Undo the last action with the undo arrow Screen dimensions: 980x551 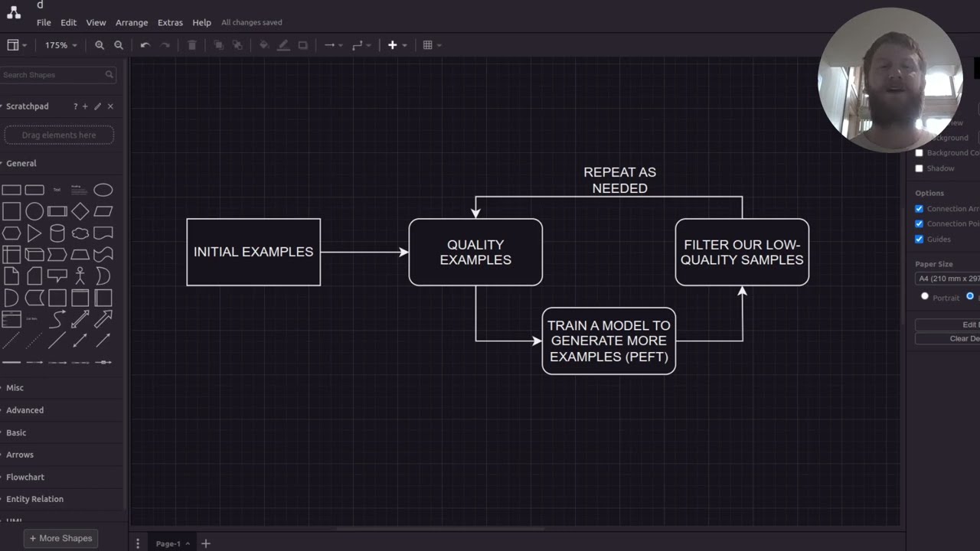pos(145,45)
